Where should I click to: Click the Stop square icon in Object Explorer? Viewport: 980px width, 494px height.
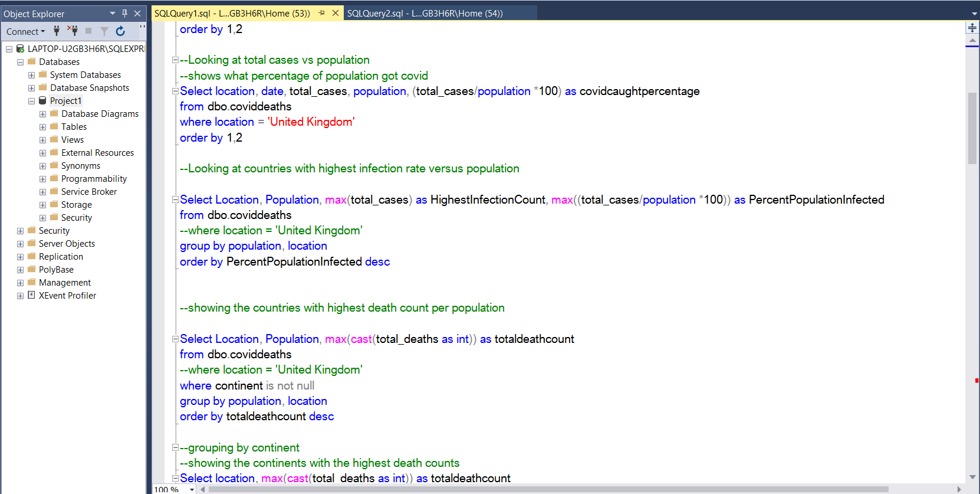(88, 31)
